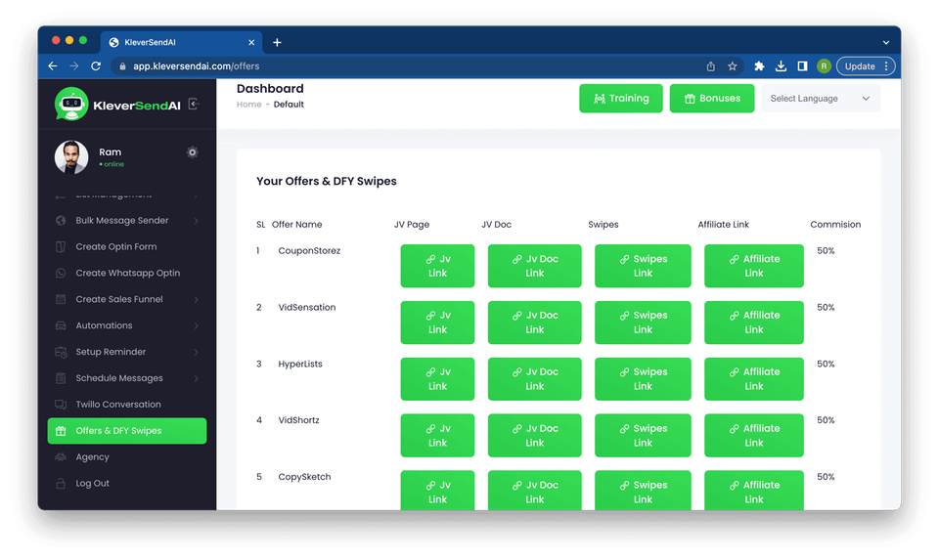Open browser profile R avatar
939x560 pixels.
pos(824,66)
